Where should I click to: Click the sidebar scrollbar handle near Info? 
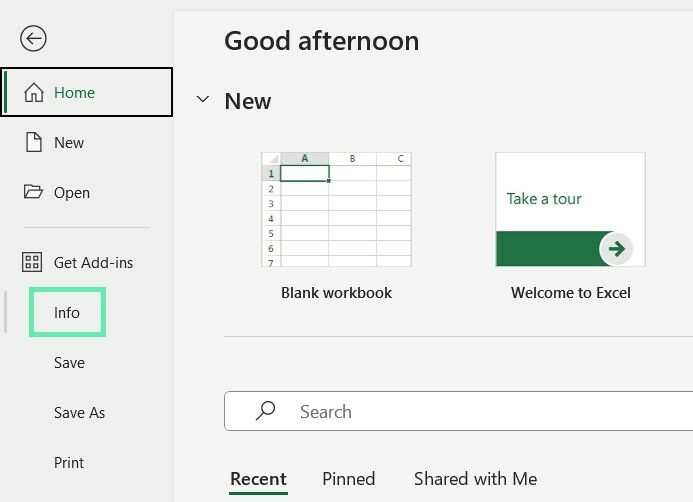point(5,312)
